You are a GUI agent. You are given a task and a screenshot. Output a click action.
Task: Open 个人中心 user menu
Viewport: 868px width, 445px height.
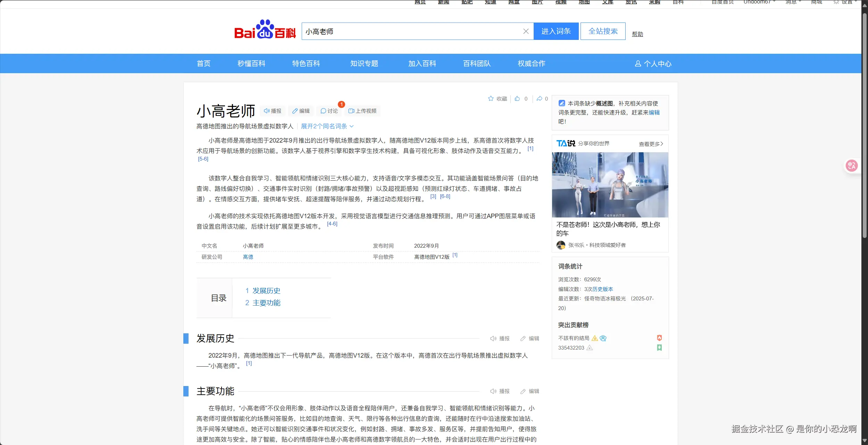(x=653, y=64)
